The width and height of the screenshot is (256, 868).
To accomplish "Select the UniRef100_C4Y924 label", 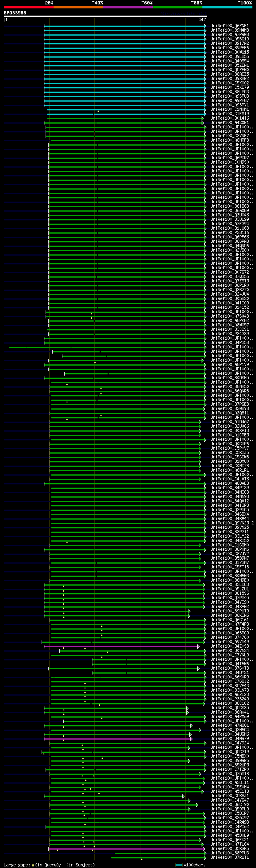I will click(230, 743).
